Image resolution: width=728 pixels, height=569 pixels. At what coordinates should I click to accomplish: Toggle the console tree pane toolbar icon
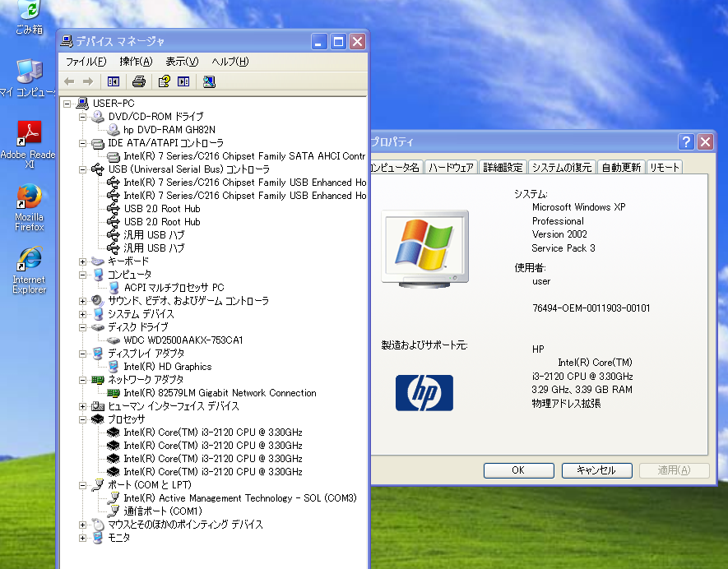point(114,81)
